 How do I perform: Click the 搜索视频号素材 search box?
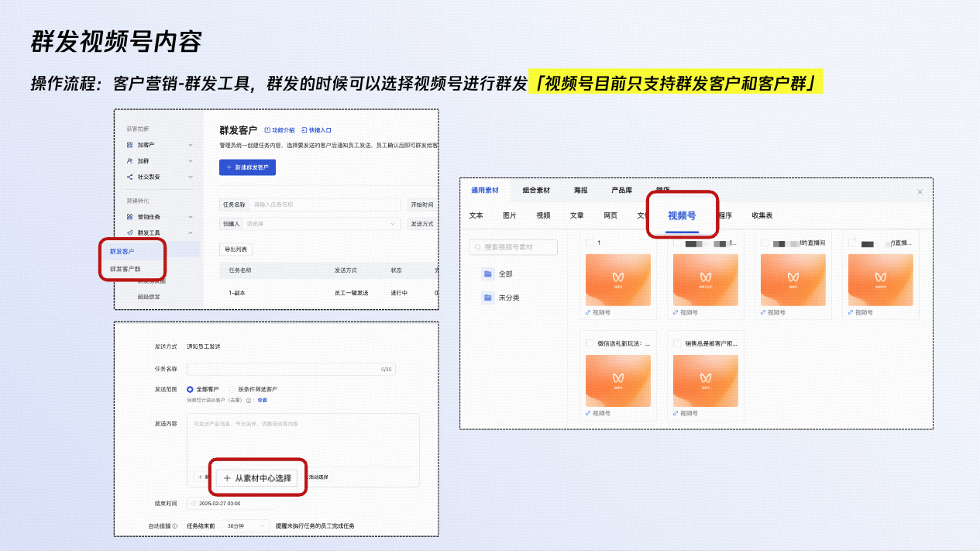tap(513, 247)
